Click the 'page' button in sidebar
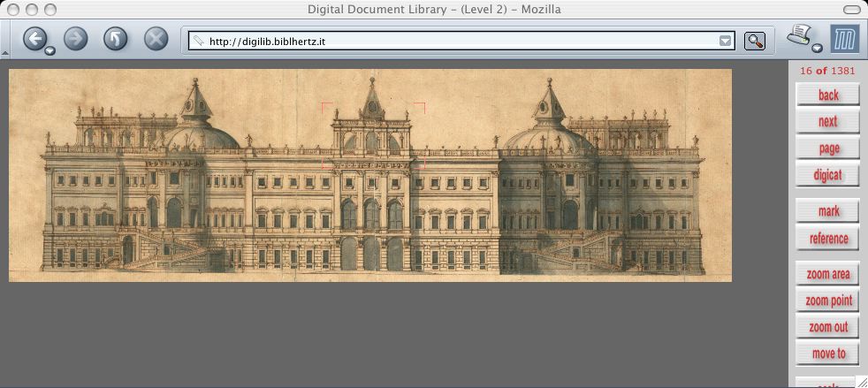The width and height of the screenshot is (868, 388). [x=827, y=148]
